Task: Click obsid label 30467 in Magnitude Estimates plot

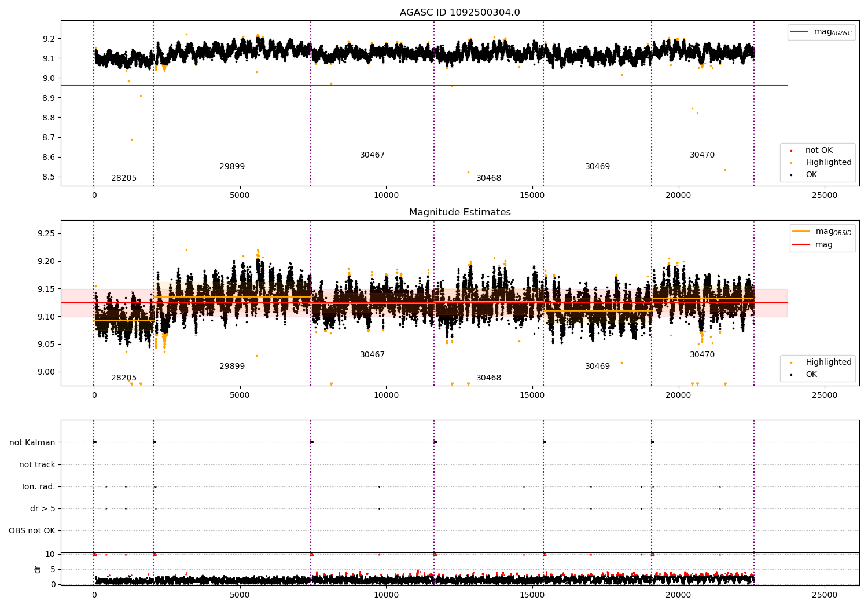Action: point(372,355)
